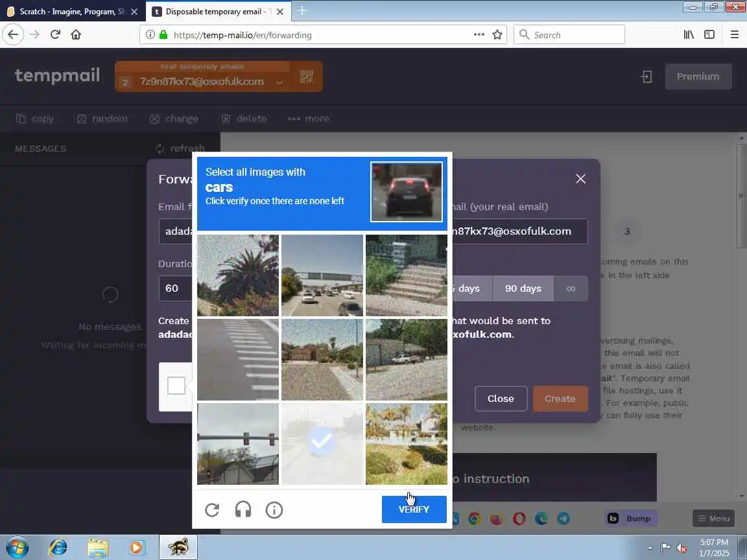Viewport: 747px width, 560px height.
Task: Click the sample car image in captcha header
Action: (407, 191)
